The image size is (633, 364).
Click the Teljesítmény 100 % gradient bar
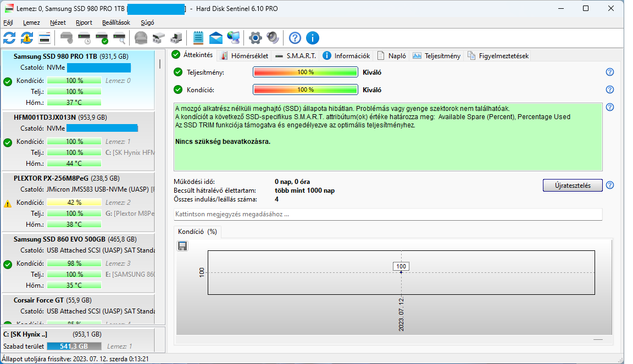click(x=305, y=72)
